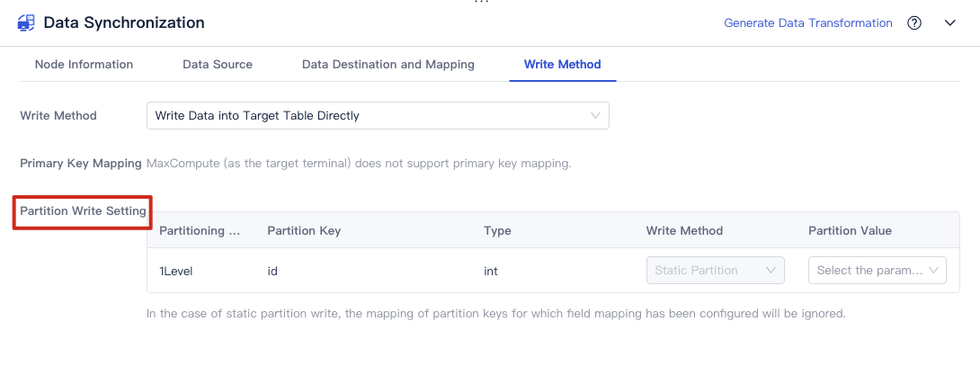Open help via the question mark icon

(x=914, y=23)
